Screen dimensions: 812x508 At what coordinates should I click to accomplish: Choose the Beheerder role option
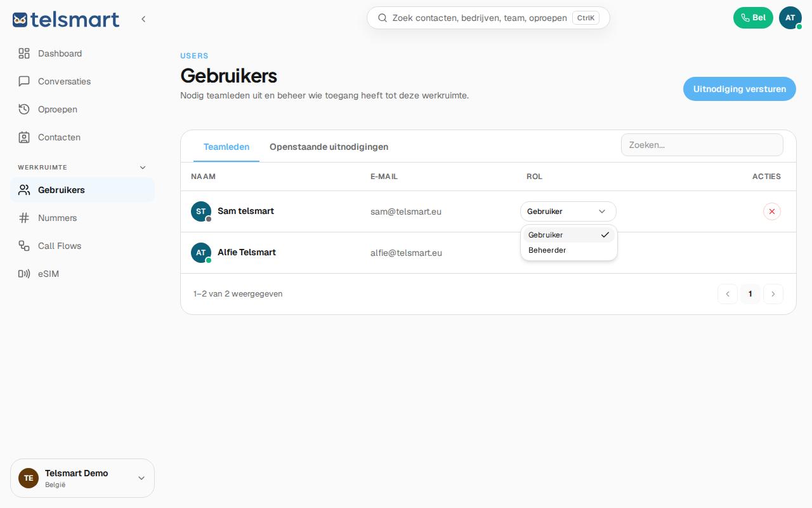point(569,250)
